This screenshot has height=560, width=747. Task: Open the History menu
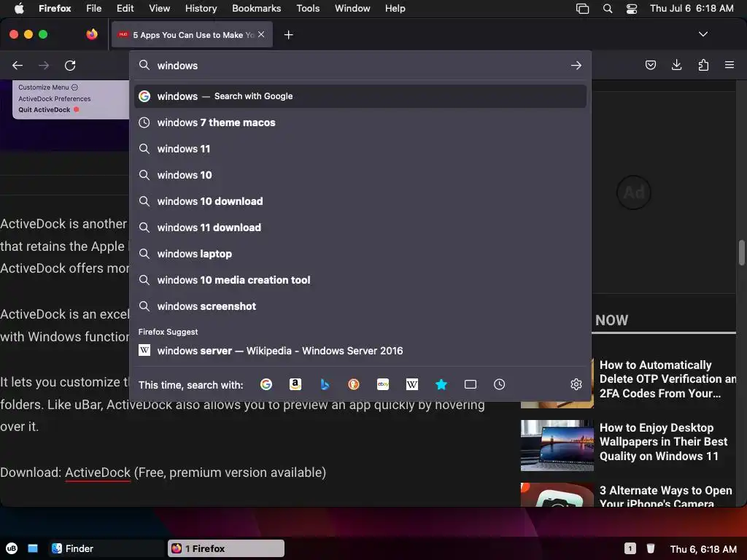coord(201,9)
